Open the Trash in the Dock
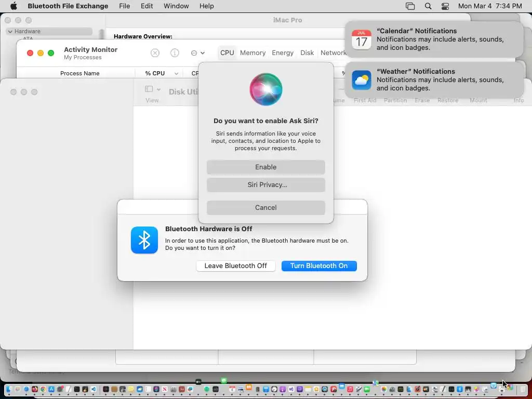Screen dimensions: 532x399 tap(522, 389)
